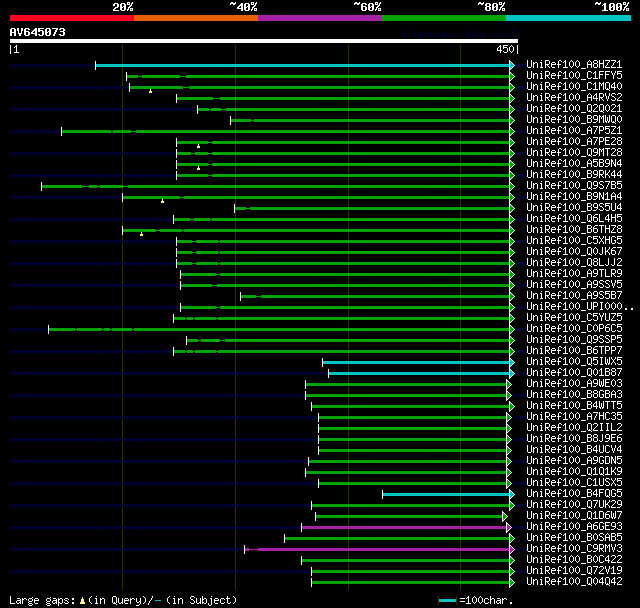Click the purple ~60% identity legend bar
The width and height of the screenshot is (640, 608).
[x=320, y=18]
